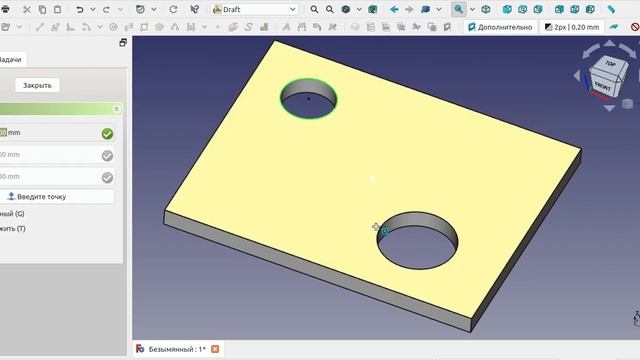Set the Rear view cube icon
This screenshot has width=640, height=360.
[x=559, y=9]
